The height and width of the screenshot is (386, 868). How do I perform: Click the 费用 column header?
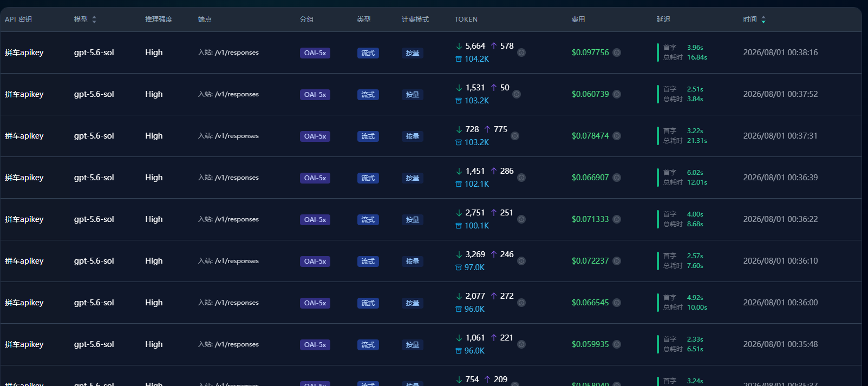click(578, 19)
